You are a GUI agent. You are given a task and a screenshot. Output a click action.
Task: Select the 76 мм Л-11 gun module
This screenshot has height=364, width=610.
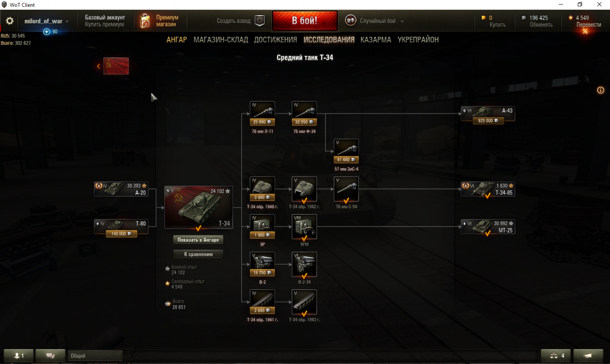coord(262,114)
